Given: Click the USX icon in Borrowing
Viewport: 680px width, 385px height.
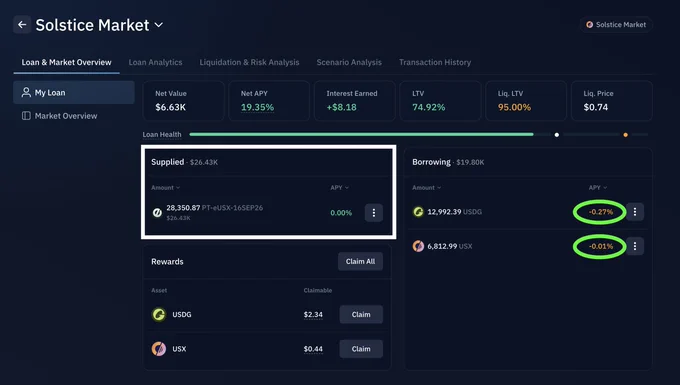Looking at the screenshot, I should pyautogui.click(x=418, y=246).
